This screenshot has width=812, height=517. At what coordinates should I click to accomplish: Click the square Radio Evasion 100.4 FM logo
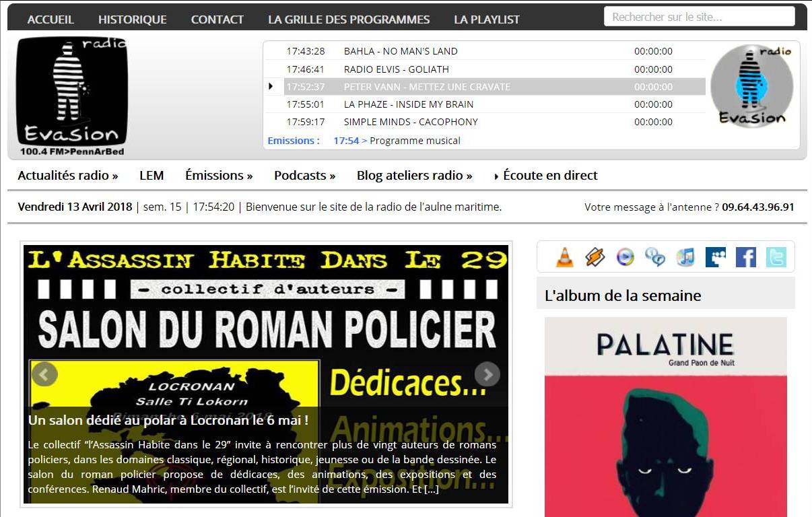click(72, 96)
